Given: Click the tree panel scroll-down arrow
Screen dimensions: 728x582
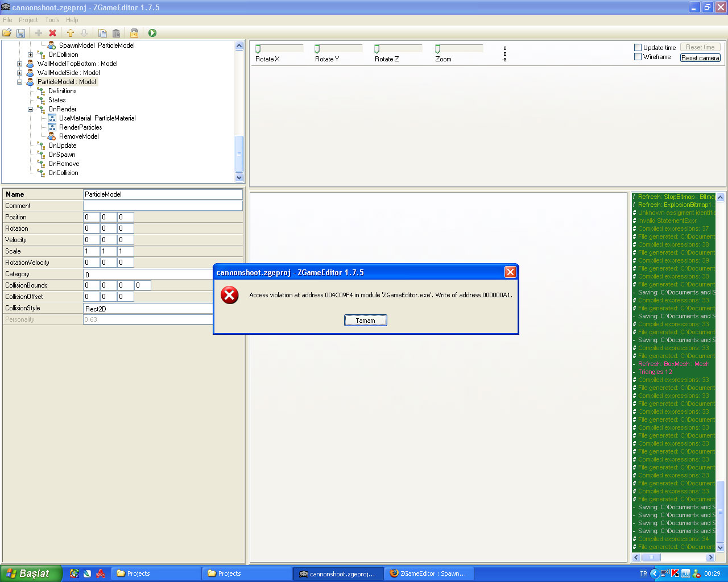Looking at the screenshot, I should [x=239, y=177].
